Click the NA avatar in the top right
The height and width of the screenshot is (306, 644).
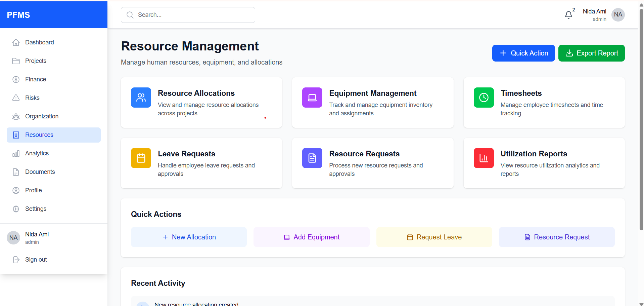(618, 14)
